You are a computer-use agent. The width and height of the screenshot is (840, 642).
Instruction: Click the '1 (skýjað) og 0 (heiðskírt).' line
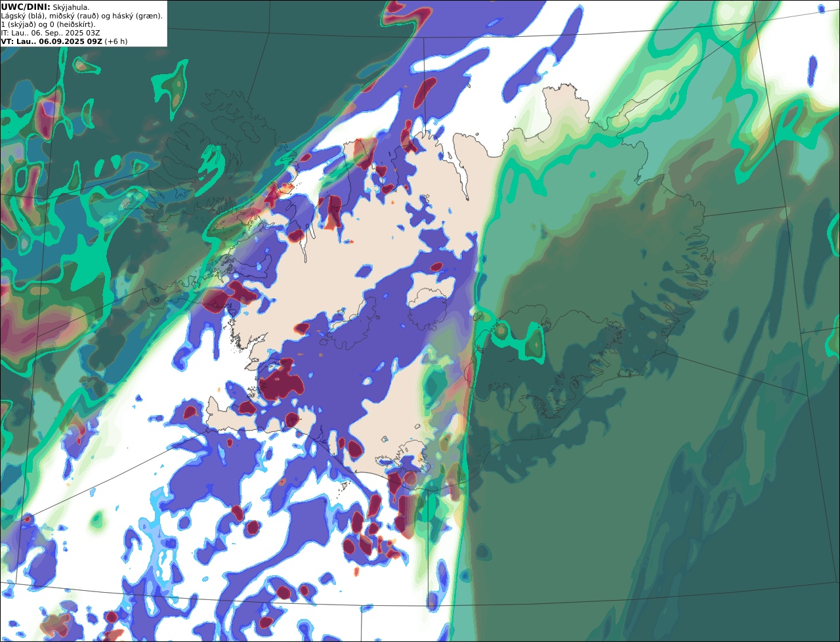coord(48,24)
